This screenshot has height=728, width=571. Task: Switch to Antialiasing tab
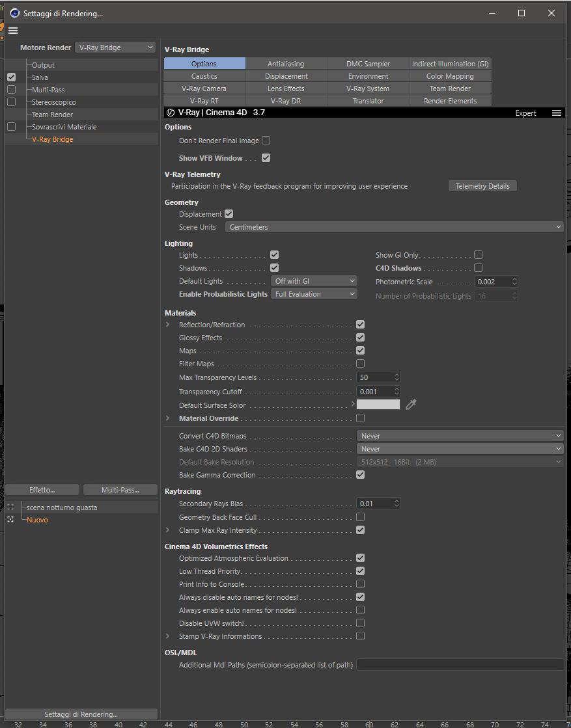[286, 64]
